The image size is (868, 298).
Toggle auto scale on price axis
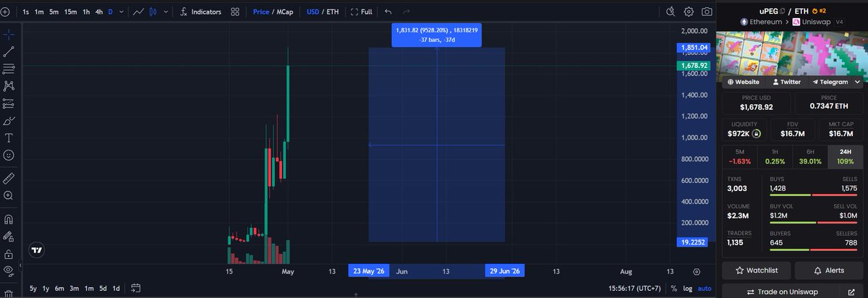(x=703, y=289)
